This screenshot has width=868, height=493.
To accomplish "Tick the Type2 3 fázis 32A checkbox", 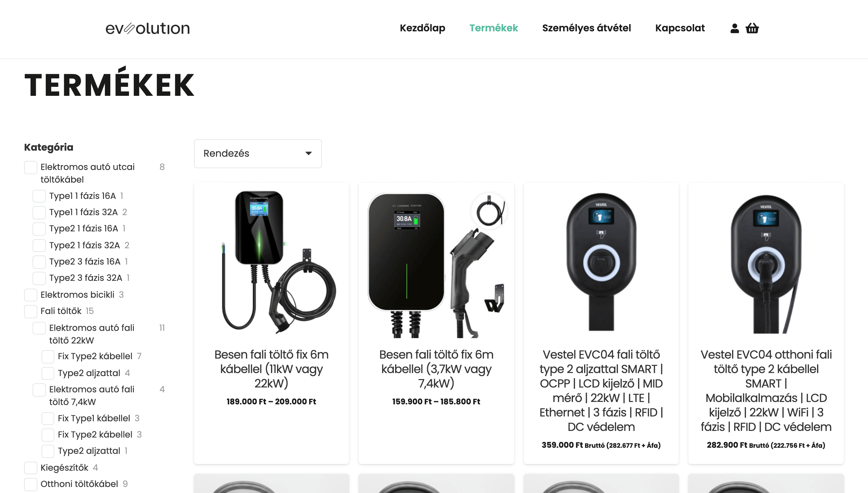I will pyautogui.click(x=39, y=278).
